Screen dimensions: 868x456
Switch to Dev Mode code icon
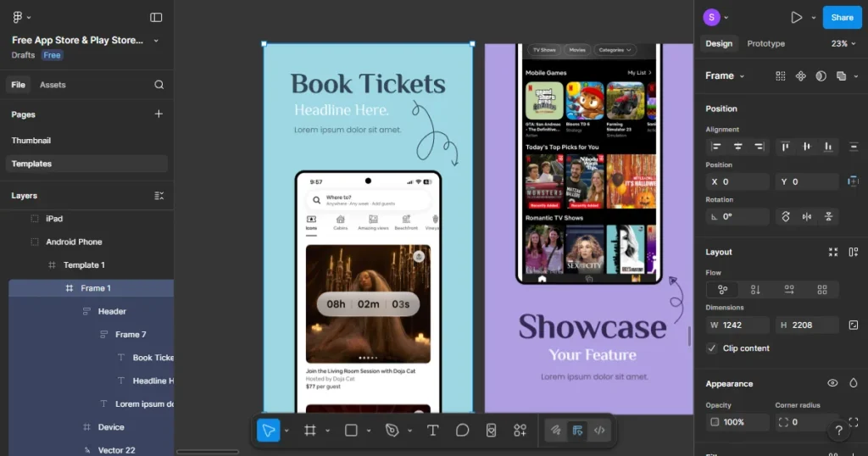pyautogui.click(x=599, y=431)
